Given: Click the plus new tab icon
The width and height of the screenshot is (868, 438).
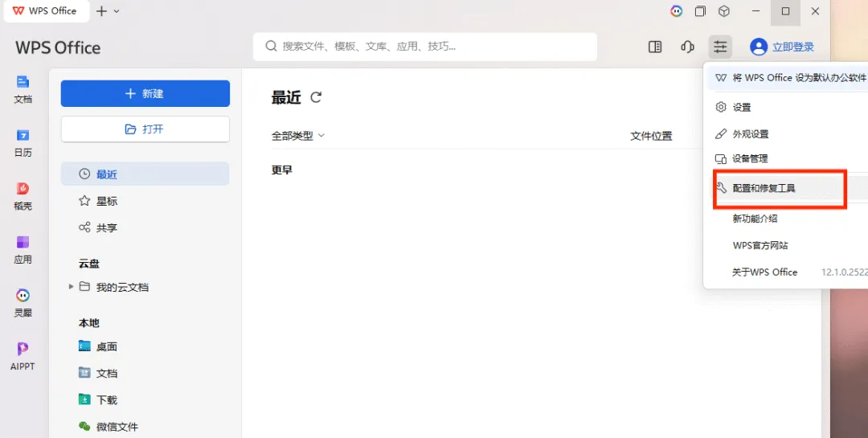Looking at the screenshot, I should coord(101,11).
